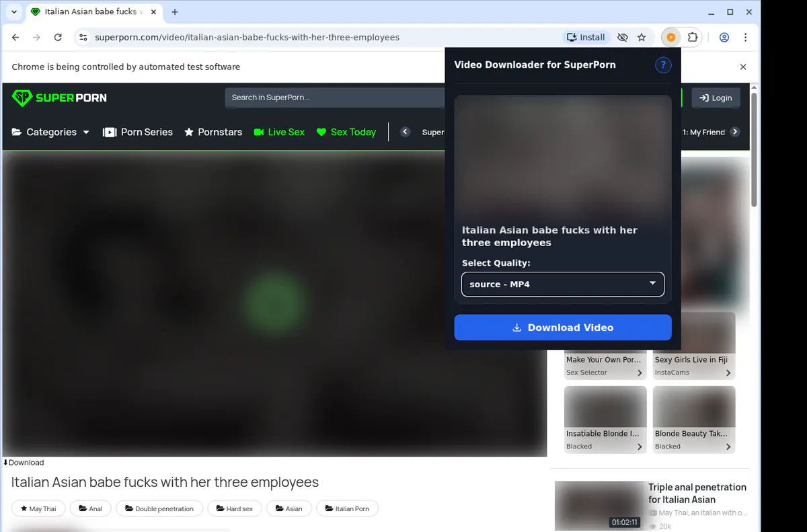Move the series carousel right with arrow
Image resolution: width=807 pixels, height=532 pixels.
tap(735, 132)
